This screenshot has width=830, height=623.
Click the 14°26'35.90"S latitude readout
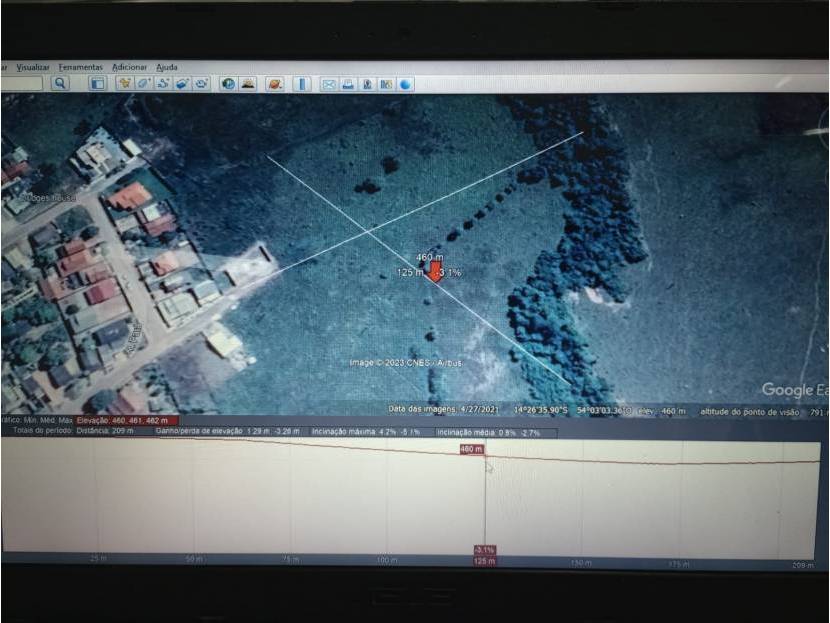tap(540, 410)
